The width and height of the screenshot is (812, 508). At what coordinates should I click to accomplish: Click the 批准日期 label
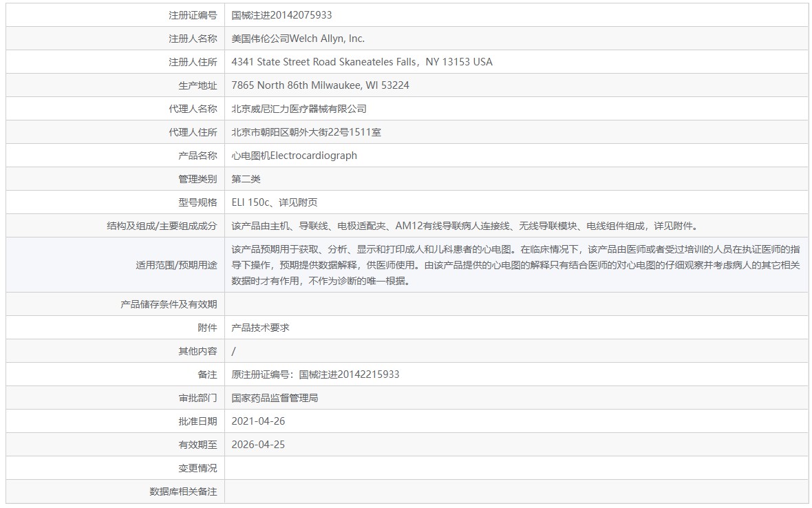pos(197,421)
